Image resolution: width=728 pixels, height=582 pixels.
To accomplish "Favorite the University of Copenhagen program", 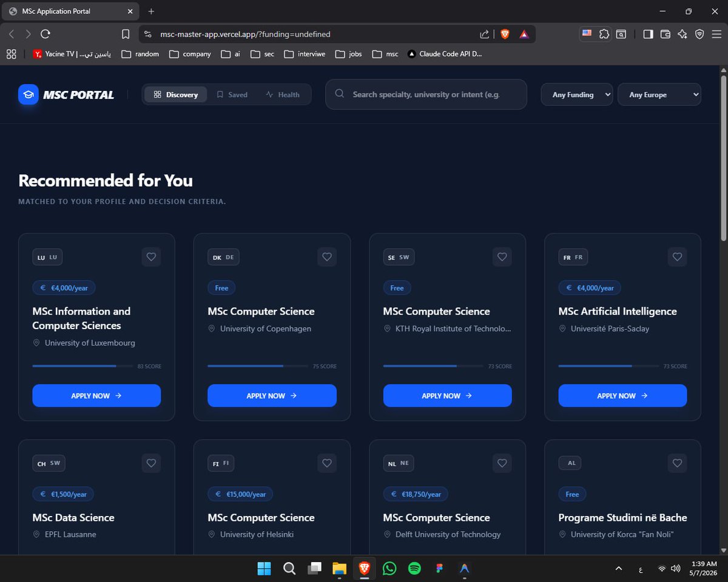I will 327,257.
